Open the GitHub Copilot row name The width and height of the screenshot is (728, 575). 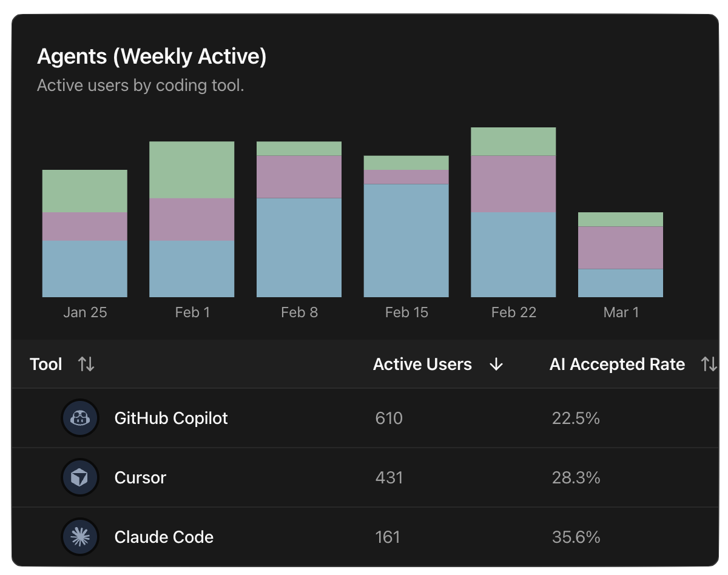[171, 419]
